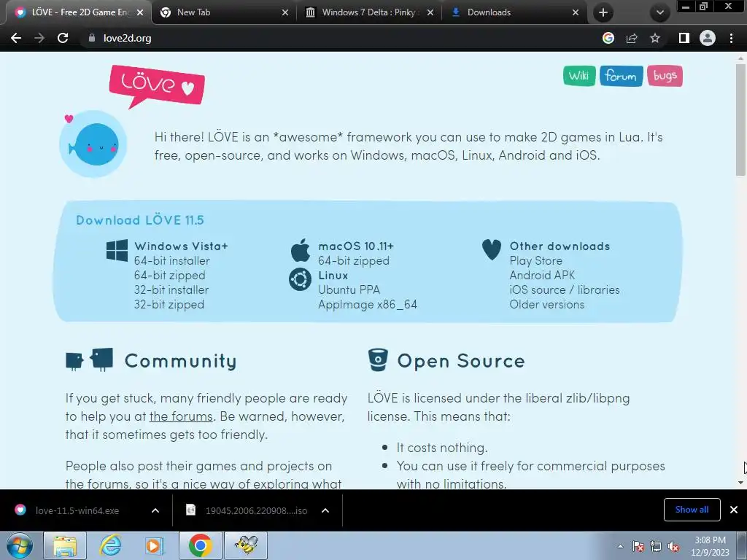Click the Windows logo icon in downloads
This screenshot has width=747, height=560.
[117, 251]
